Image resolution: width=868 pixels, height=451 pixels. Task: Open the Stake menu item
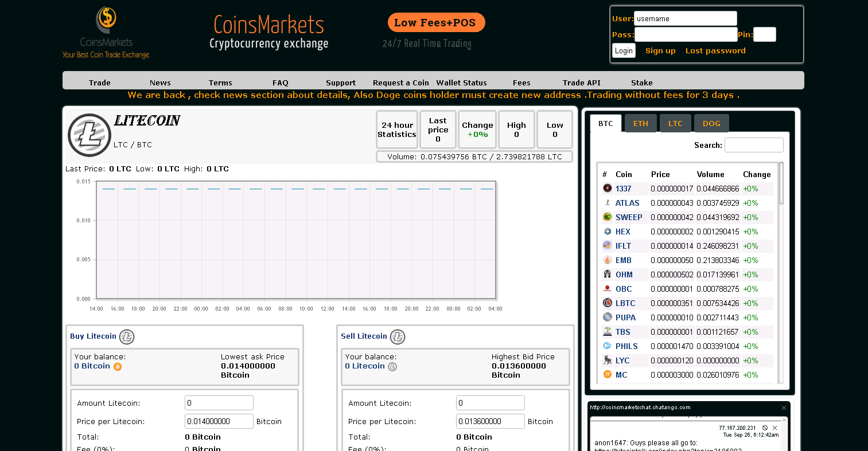point(642,83)
